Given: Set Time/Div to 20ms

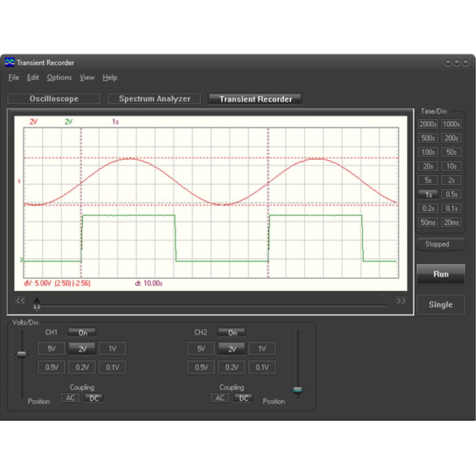Looking at the screenshot, I should [x=451, y=222].
